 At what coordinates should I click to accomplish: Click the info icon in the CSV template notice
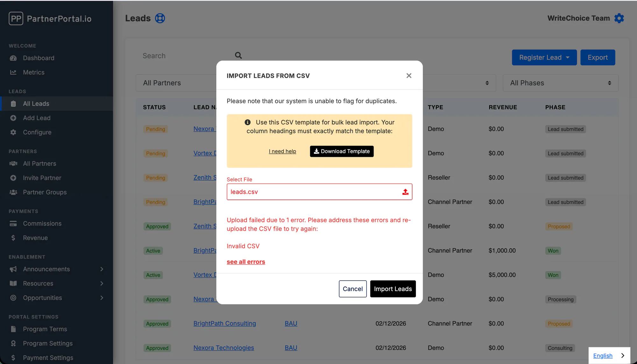(x=247, y=122)
